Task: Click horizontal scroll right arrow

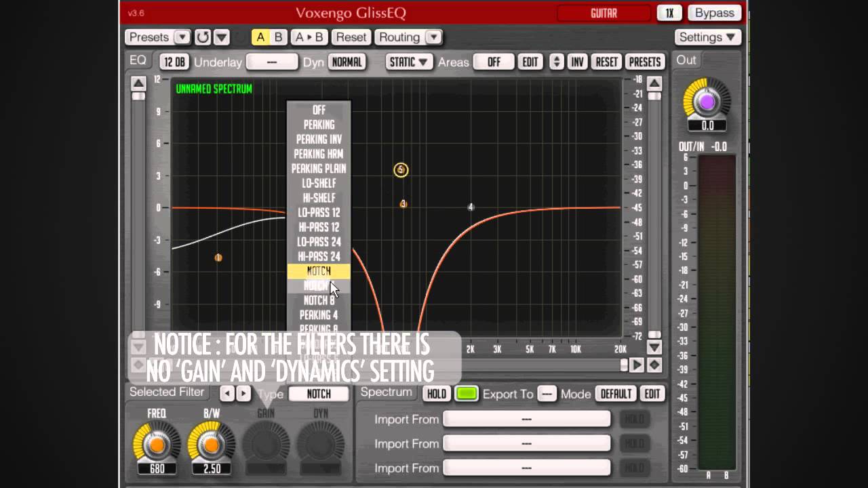Action: click(637, 365)
